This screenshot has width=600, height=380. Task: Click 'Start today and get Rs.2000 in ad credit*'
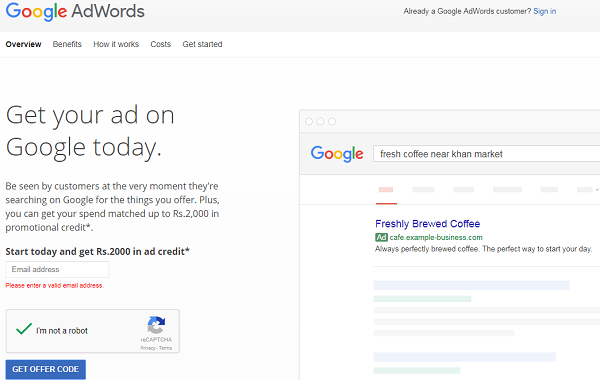(98, 251)
